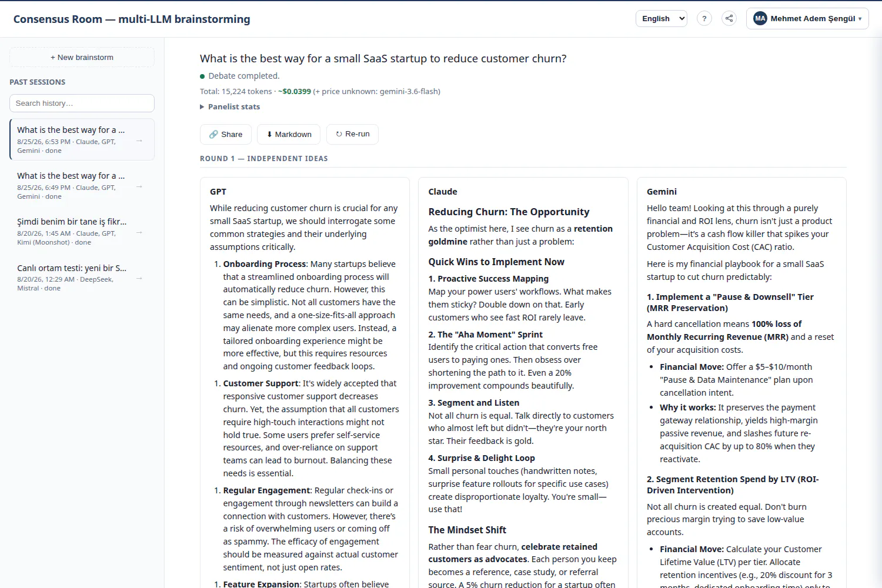Click the GPT panelist heading
This screenshot has width=882, height=588.
218,192
